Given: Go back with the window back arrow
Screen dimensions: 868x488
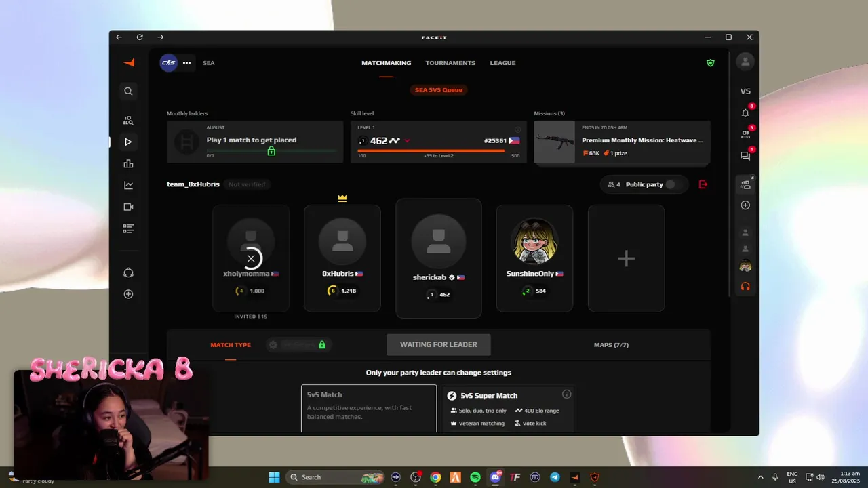Looking at the screenshot, I should coord(119,37).
